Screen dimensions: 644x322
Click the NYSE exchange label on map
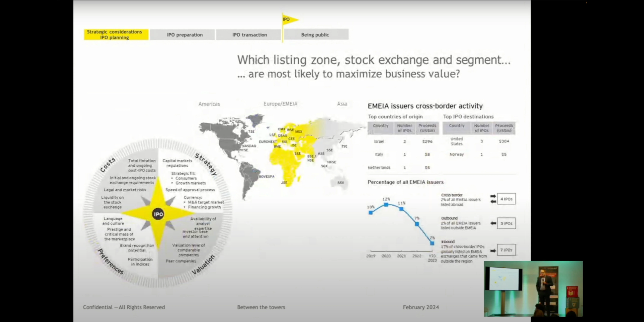[x=244, y=150]
